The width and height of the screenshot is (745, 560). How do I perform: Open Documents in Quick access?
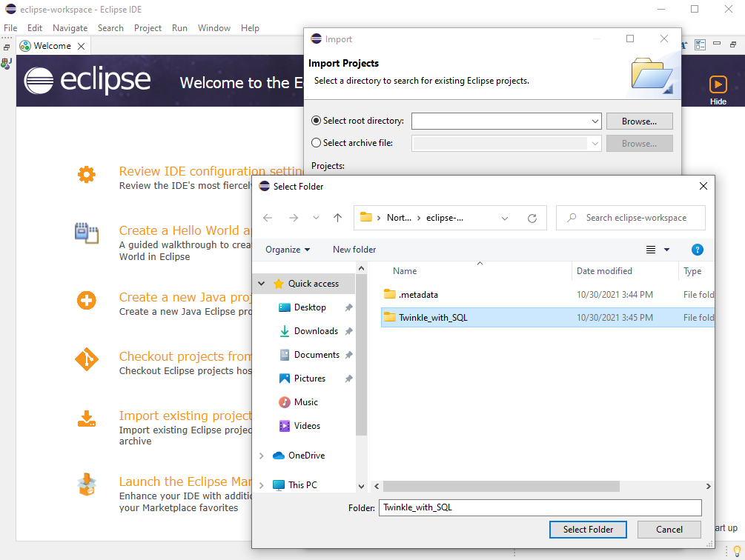(317, 355)
